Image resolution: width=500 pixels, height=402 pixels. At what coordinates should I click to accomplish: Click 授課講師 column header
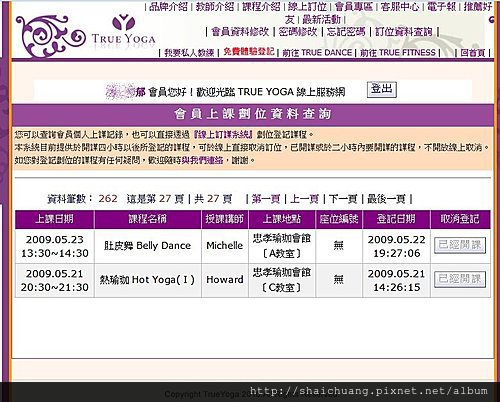pyautogui.click(x=225, y=219)
